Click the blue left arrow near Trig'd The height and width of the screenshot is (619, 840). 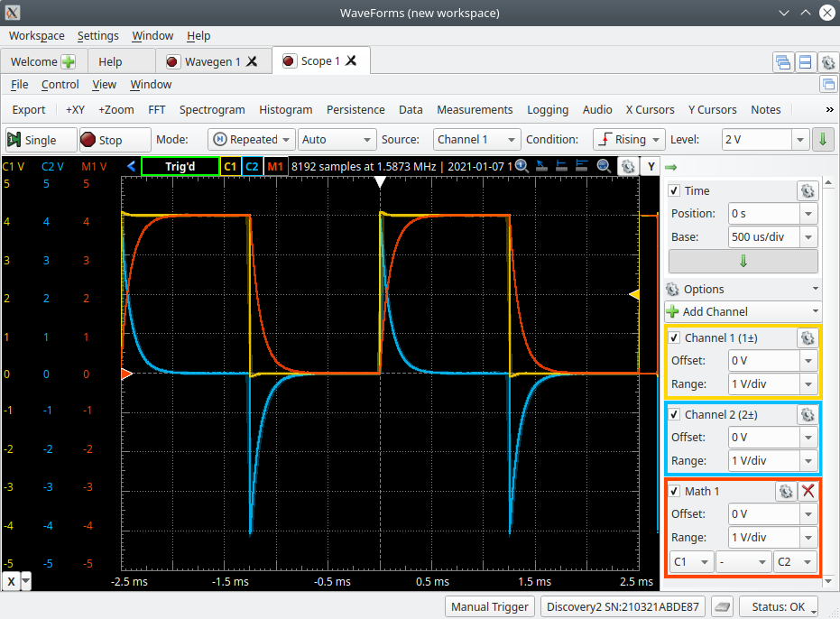pos(131,166)
